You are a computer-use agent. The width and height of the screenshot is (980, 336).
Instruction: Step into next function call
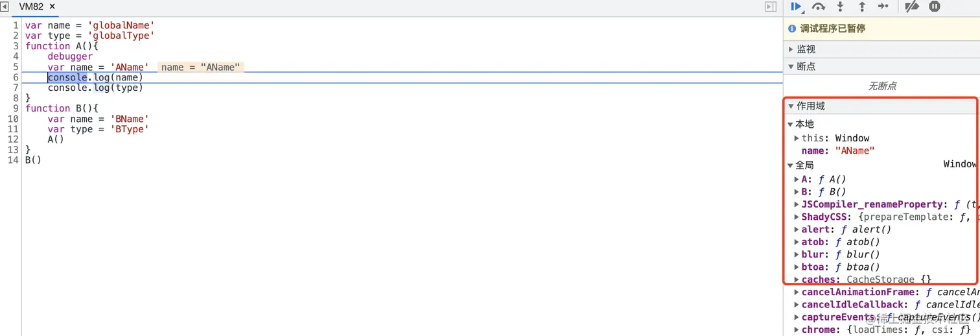coord(840,6)
